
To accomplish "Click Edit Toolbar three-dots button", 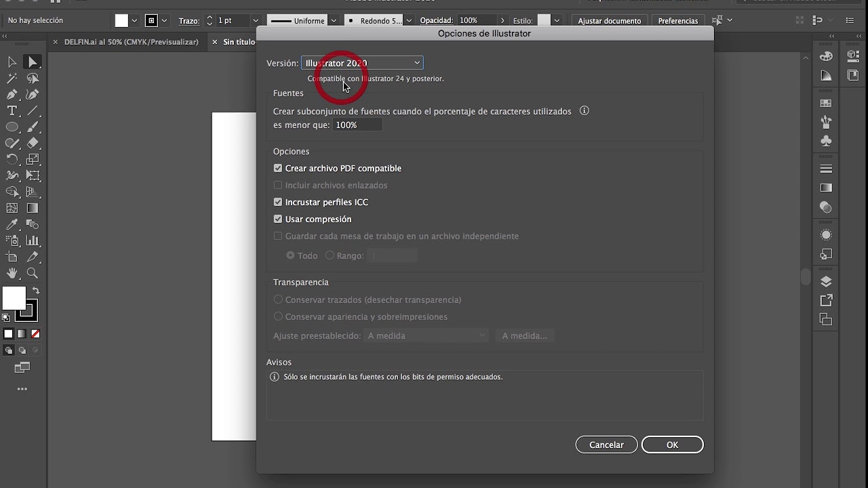I will click(x=22, y=389).
